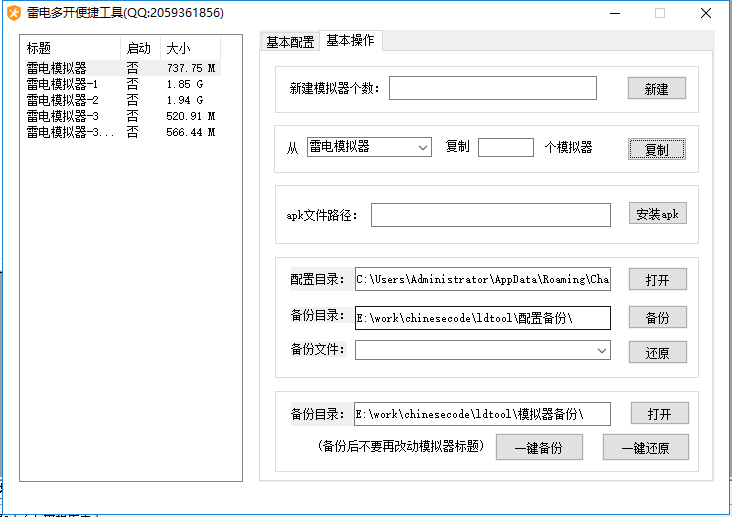Minimize the 雷电多开便捷工具 window

pos(615,13)
